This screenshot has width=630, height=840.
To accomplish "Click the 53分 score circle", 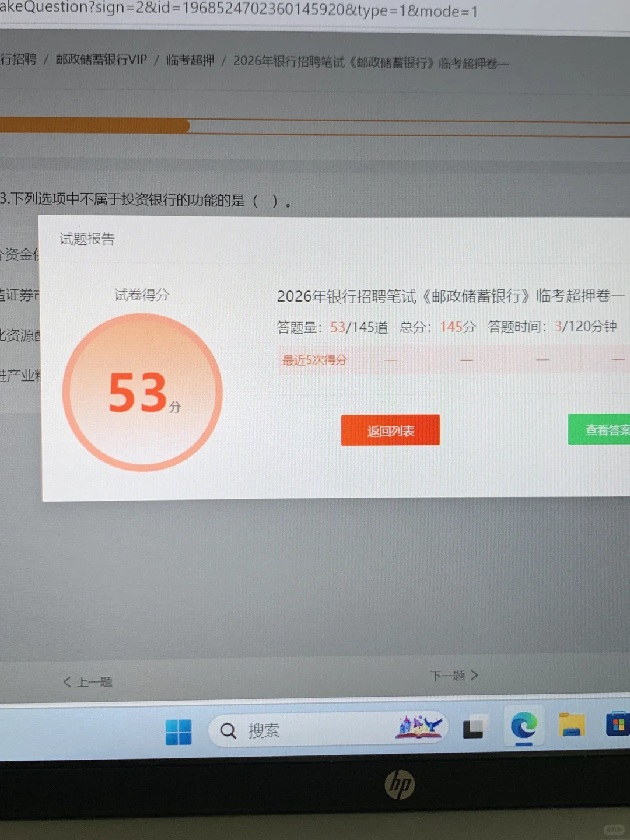I will pos(143,392).
